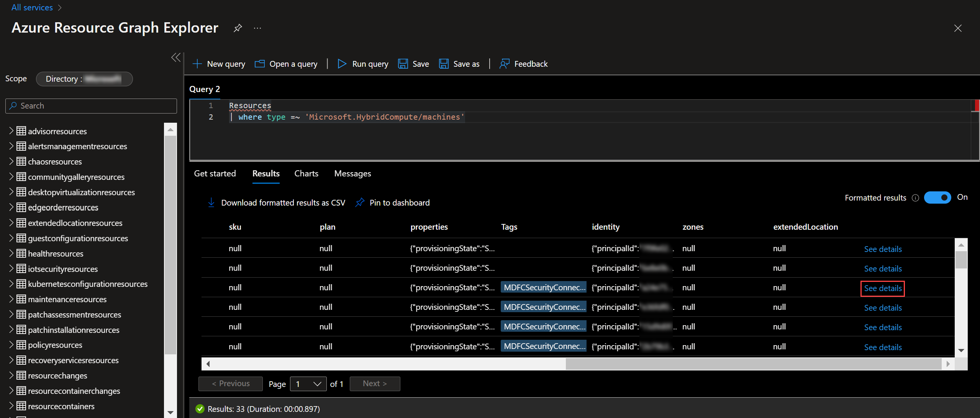Click the sku column header

point(235,227)
